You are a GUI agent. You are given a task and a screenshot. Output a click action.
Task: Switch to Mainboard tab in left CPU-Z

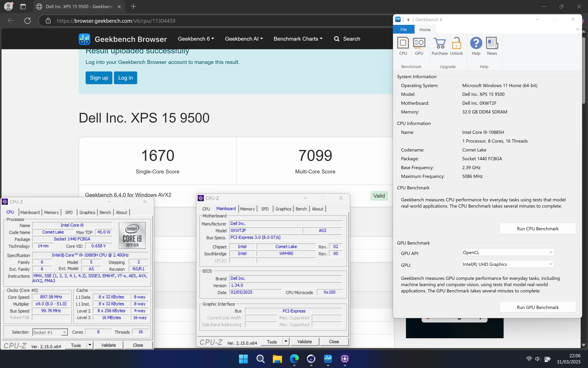pyautogui.click(x=30, y=212)
